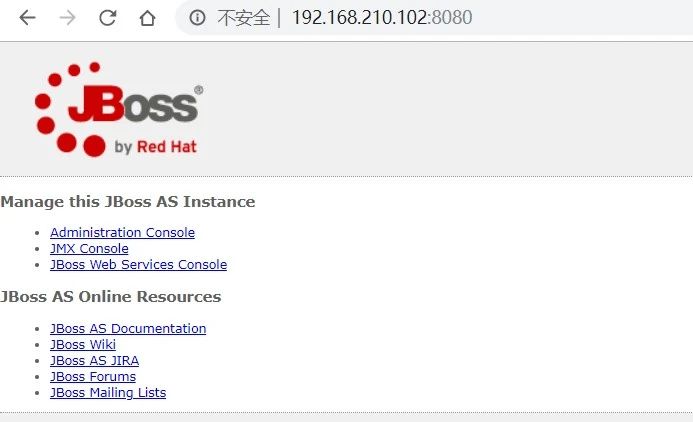Viewport: 693px width, 422px height.
Task: Open the JBoss AS Documentation link
Action: 128,328
